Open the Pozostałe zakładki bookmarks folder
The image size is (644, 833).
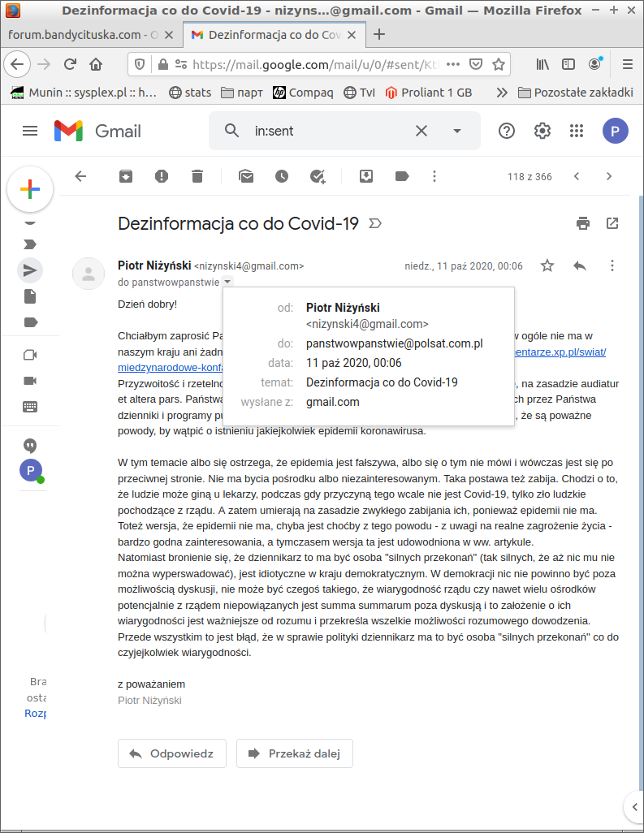point(576,93)
